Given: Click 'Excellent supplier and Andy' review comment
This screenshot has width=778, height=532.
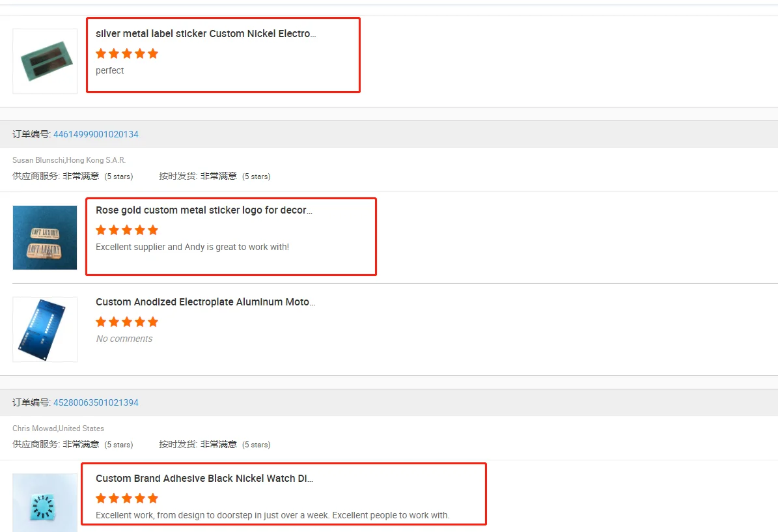Looking at the screenshot, I should click(x=192, y=247).
